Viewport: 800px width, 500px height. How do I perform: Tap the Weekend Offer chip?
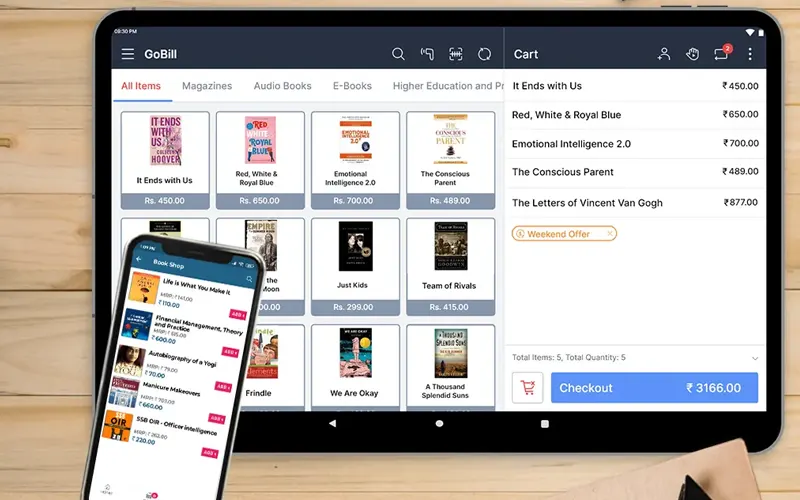[x=564, y=234]
